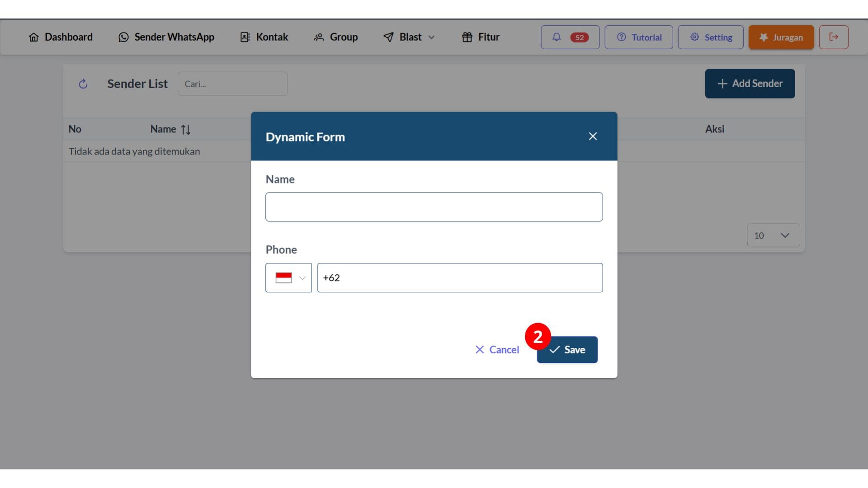The image size is (868, 488).
Task: Open the Fitur menu item
Action: pyautogui.click(x=481, y=37)
